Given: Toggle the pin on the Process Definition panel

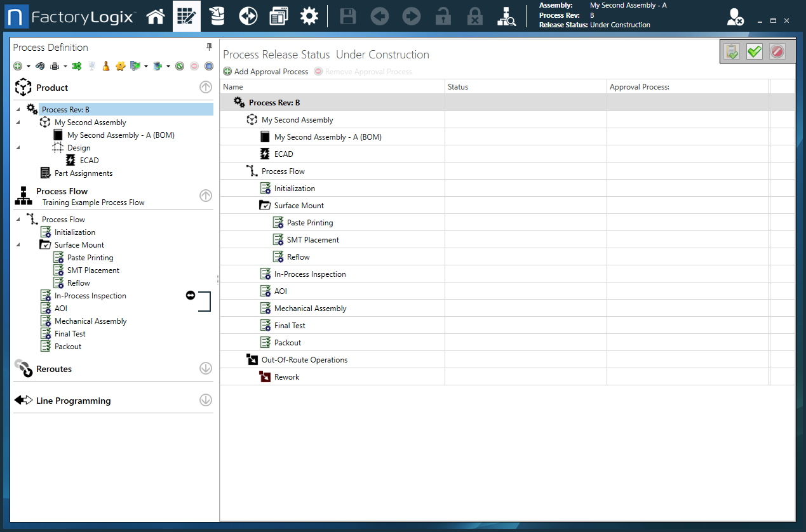Looking at the screenshot, I should pos(208,47).
